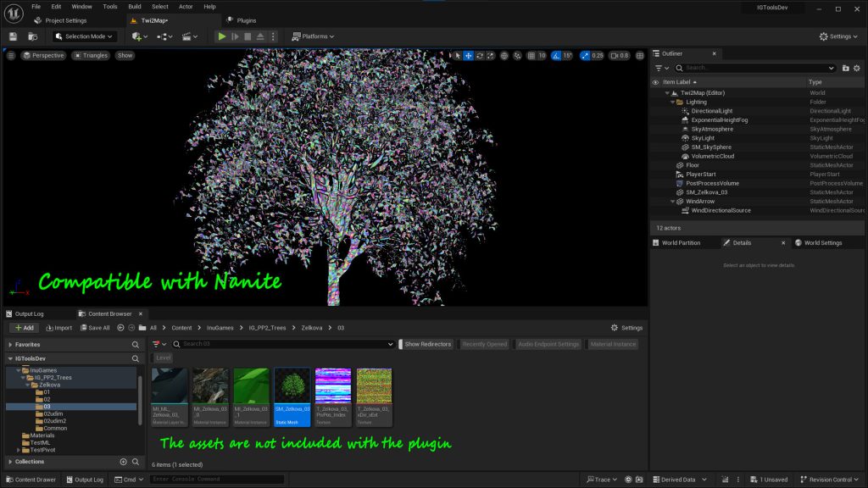Open the Tools menu
868x488 pixels.
[x=109, y=7]
